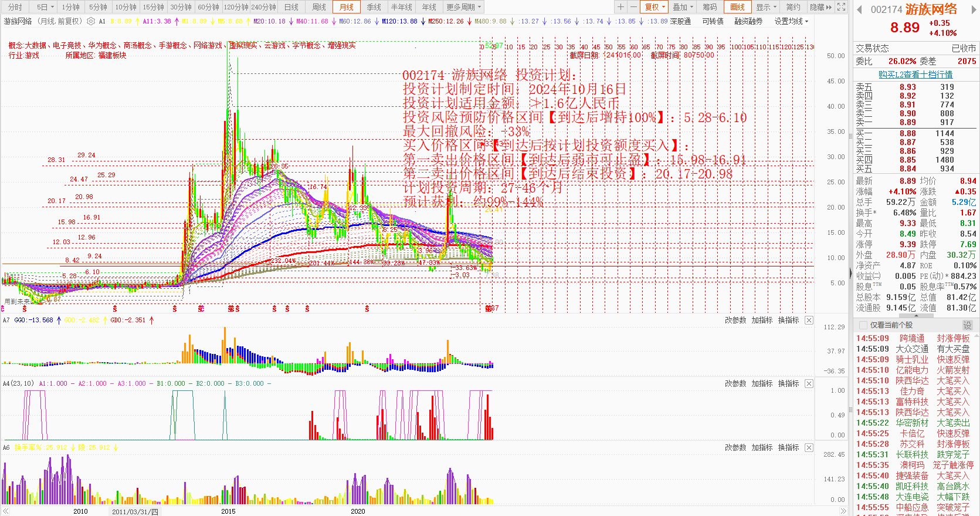Screen dimensions: 980x516
Task: Collapse side panel via left-edge arrow handle
Action: [x=850, y=273]
